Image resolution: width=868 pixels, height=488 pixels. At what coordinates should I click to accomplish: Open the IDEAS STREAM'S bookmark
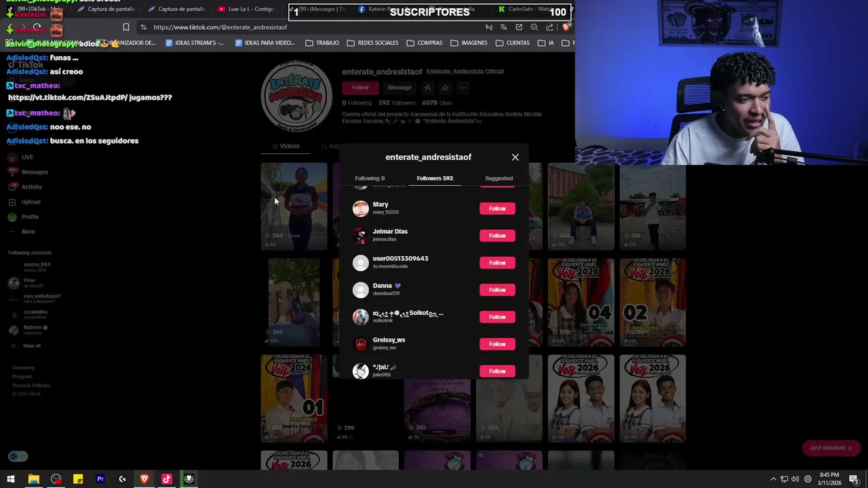pos(195,43)
